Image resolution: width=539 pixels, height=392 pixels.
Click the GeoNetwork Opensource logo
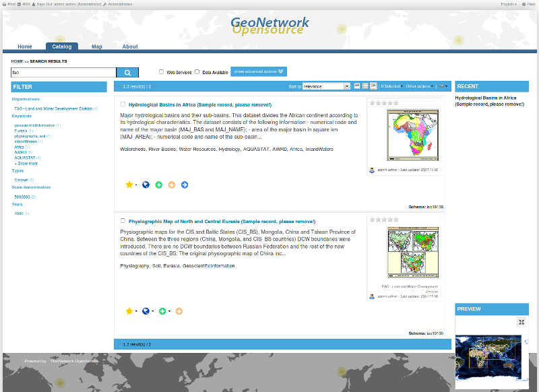269,26
